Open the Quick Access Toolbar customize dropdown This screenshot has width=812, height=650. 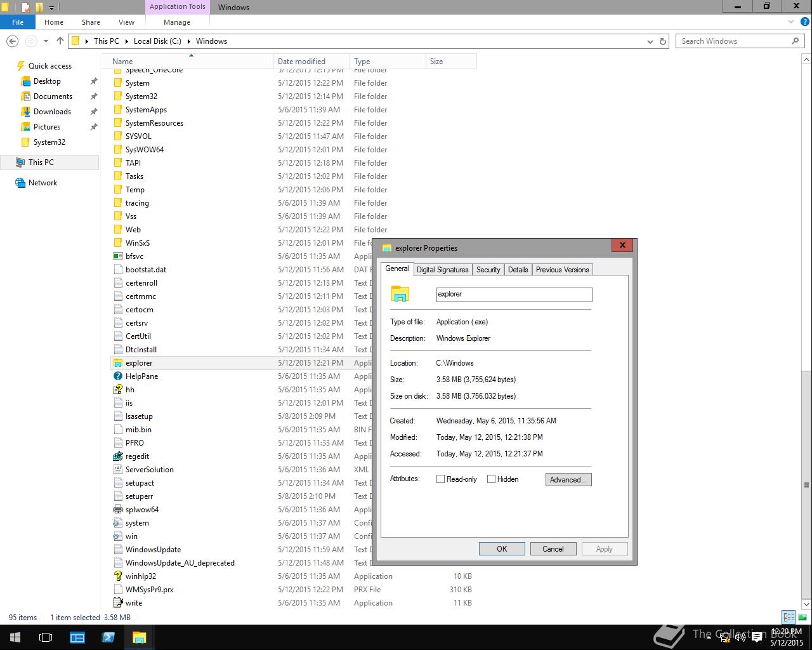(x=52, y=8)
